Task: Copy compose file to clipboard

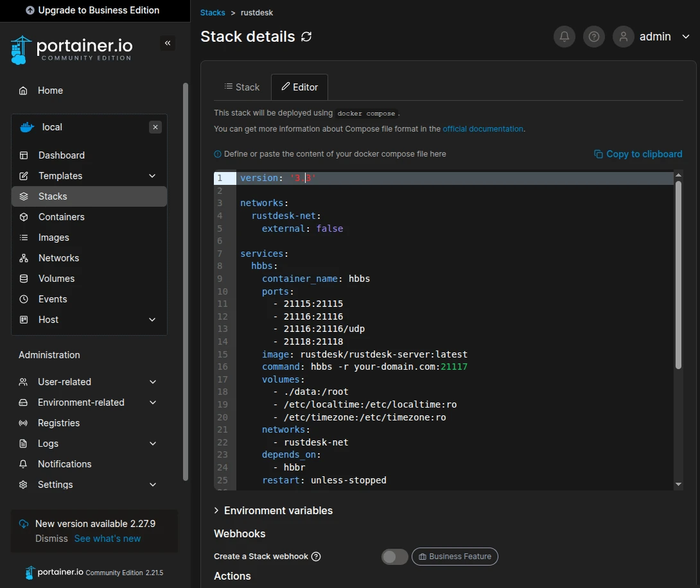Action: coord(638,154)
